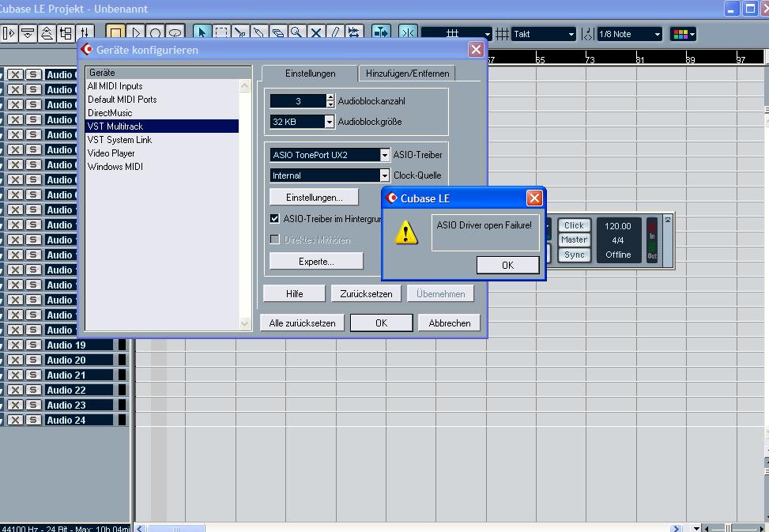769x532 pixels.
Task: Open the ASIO-Treiber dropdown
Action: (385, 155)
